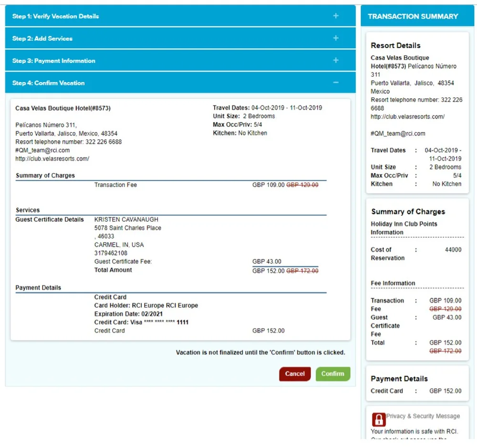Viewport: 477px width, 448px height.
Task: Click strikethrough GBP 172.00 in main panel
Action: pos(302,271)
